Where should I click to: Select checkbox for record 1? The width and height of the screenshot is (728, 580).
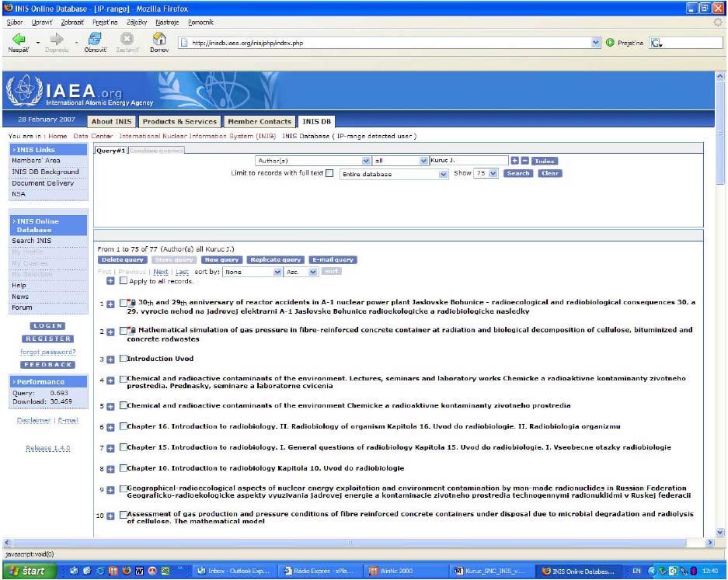point(123,303)
